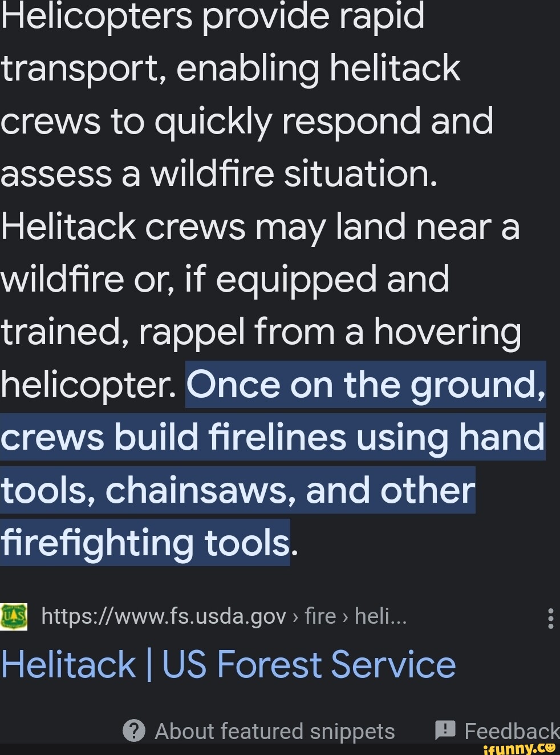
Task: Open the Helitack | US Forest Service link
Action: 228,664
